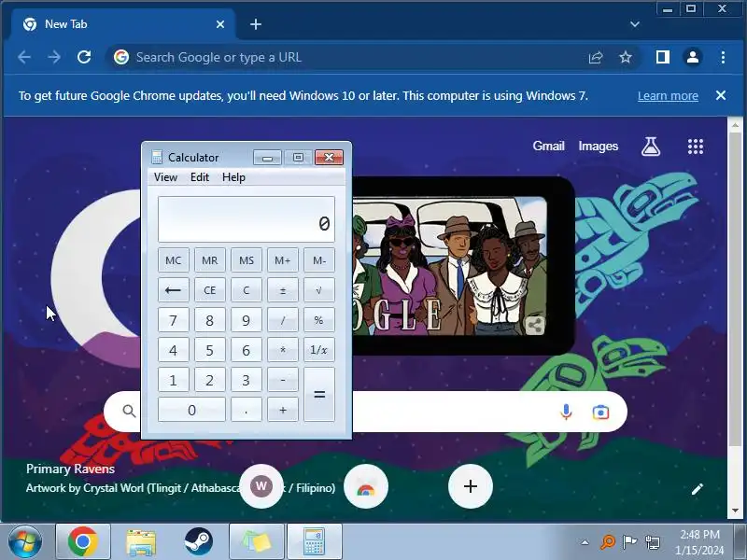
Task: Open Calculator Help menu
Action: point(233,177)
